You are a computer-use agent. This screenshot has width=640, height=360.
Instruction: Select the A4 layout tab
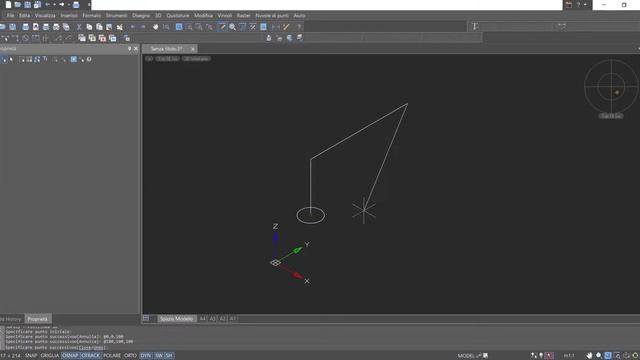coord(203,319)
